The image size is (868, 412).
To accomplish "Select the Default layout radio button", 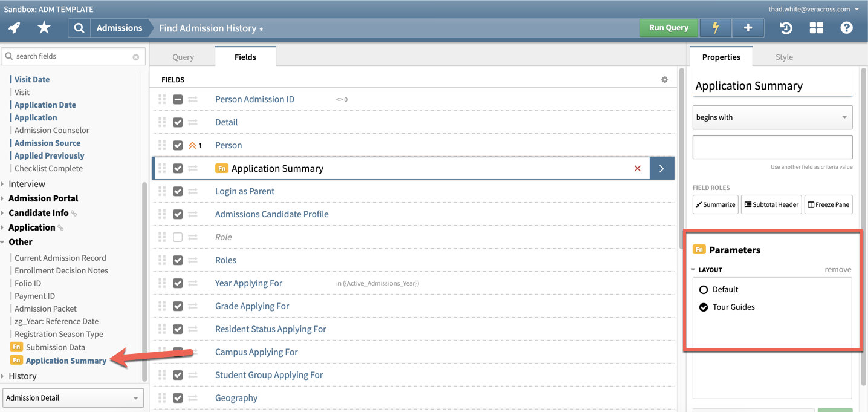I will click(703, 289).
